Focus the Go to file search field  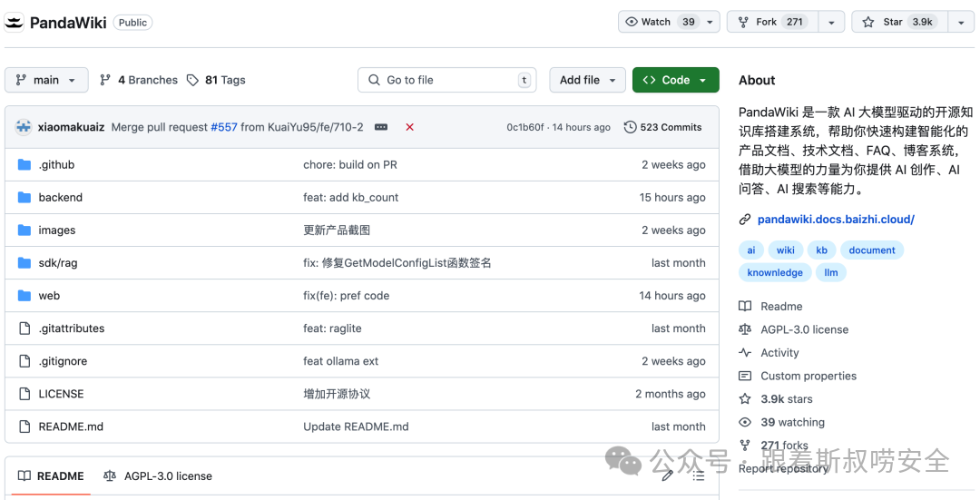pyautogui.click(x=446, y=80)
